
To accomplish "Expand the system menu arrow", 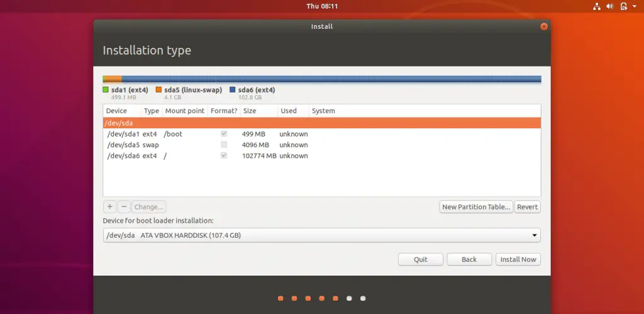I will click(x=634, y=6).
